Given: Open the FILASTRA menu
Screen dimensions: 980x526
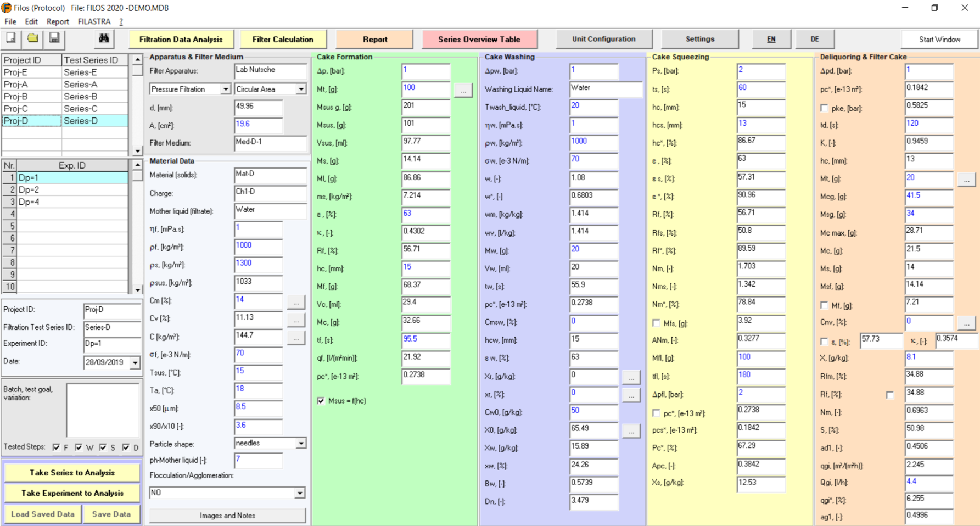Looking at the screenshot, I should (94, 21).
